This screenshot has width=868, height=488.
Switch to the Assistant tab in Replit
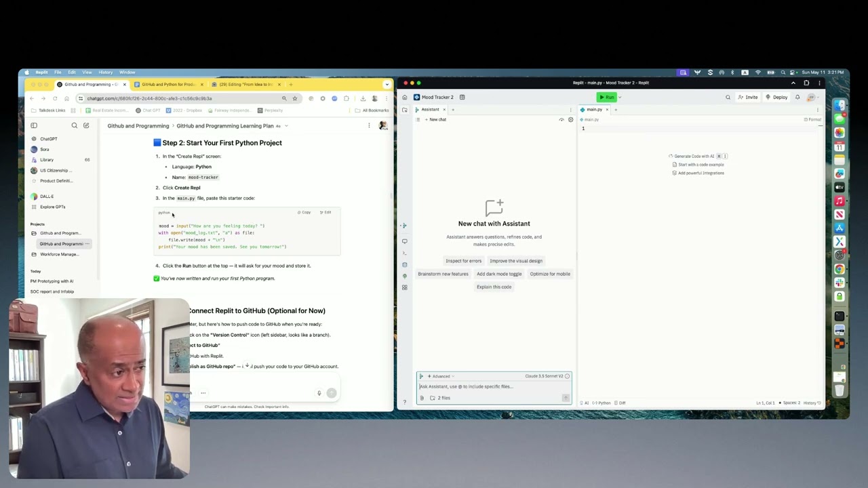coord(430,109)
